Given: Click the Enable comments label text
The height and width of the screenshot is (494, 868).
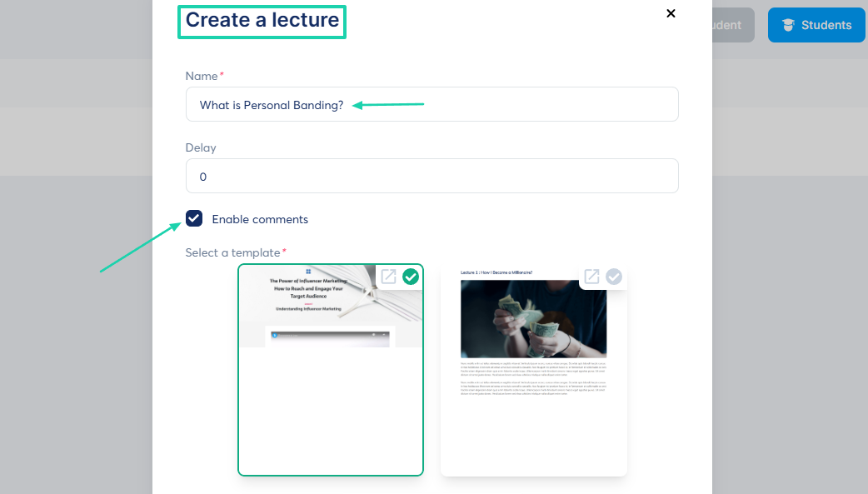Looking at the screenshot, I should 260,219.
